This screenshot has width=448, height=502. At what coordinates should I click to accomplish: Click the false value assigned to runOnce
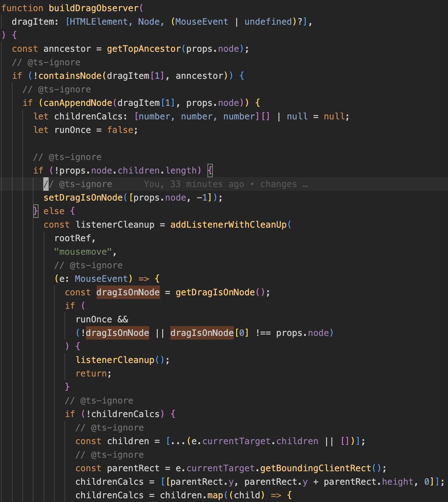coord(120,130)
